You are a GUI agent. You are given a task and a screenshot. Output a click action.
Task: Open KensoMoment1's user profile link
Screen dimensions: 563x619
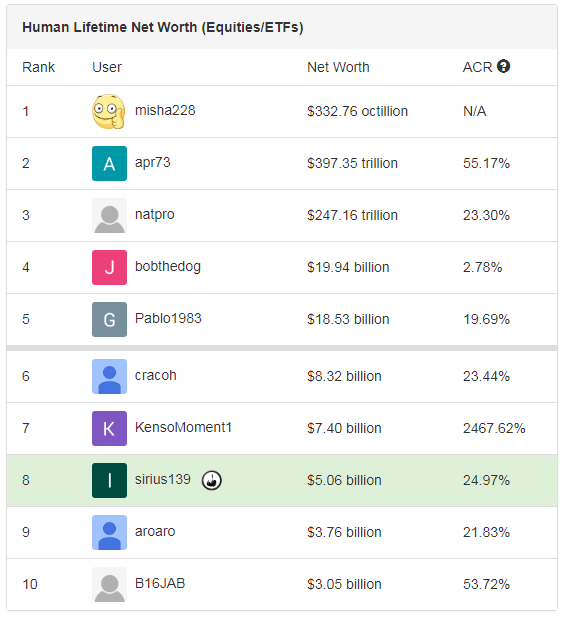(x=183, y=427)
